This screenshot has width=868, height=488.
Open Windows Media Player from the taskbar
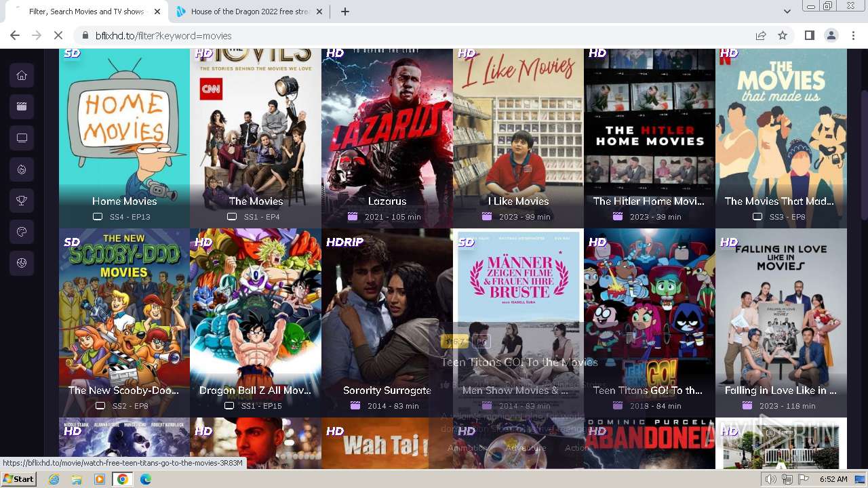(x=100, y=479)
